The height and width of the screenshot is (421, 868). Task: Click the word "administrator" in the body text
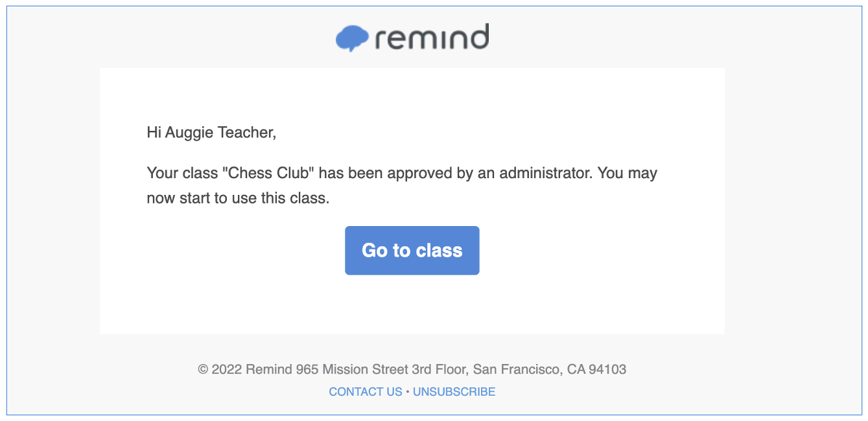(x=546, y=174)
